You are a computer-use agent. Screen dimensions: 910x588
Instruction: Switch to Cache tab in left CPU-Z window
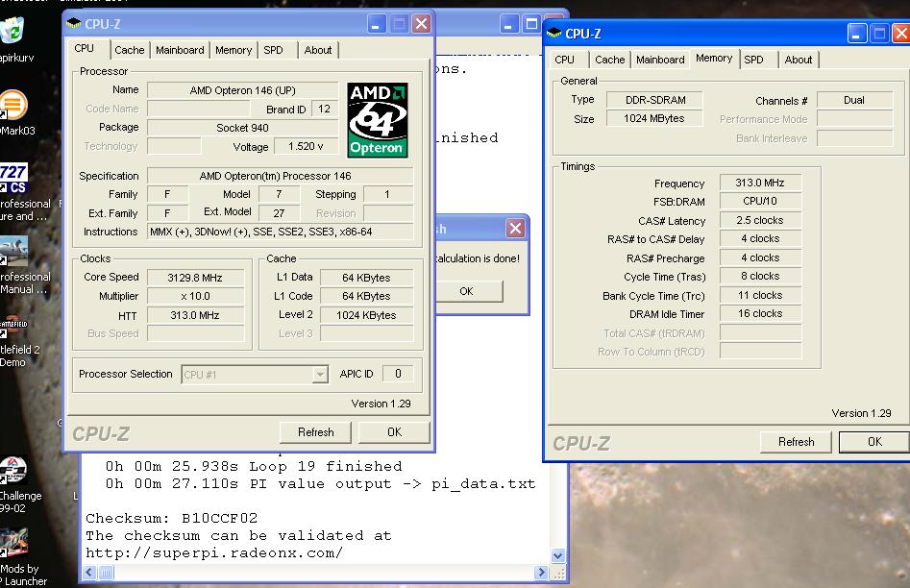130,50
